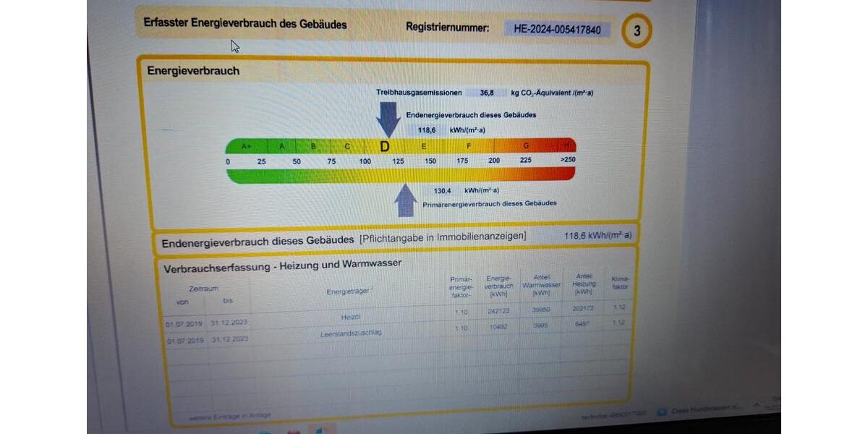The width and height of the screenshot is (868, 434).
Task: Click the Anteil Warmwasser column header
Action: click(x=541, y=284)
